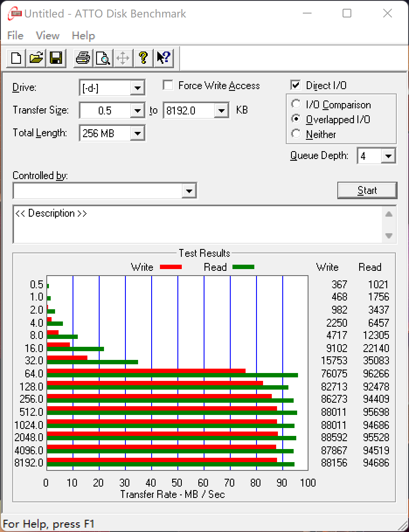
Task: Open the View menu
Action: (48, 36)
